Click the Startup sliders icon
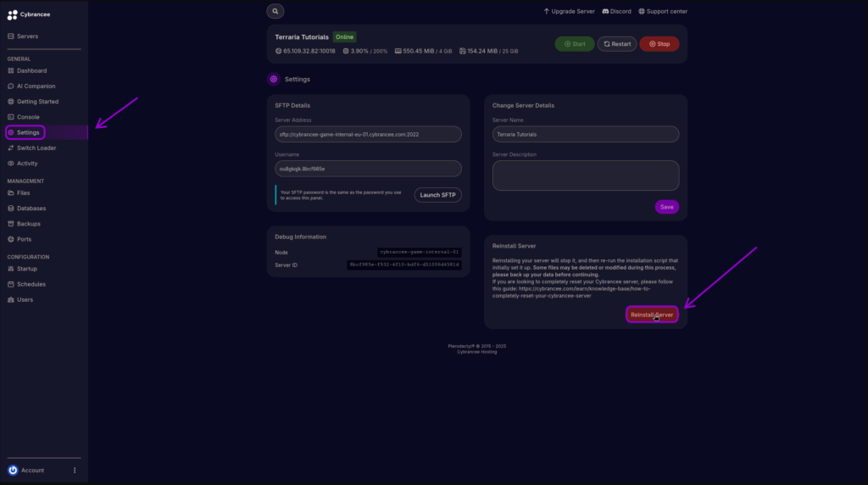Viewport: 868px width, 485px height. [10, 269]
